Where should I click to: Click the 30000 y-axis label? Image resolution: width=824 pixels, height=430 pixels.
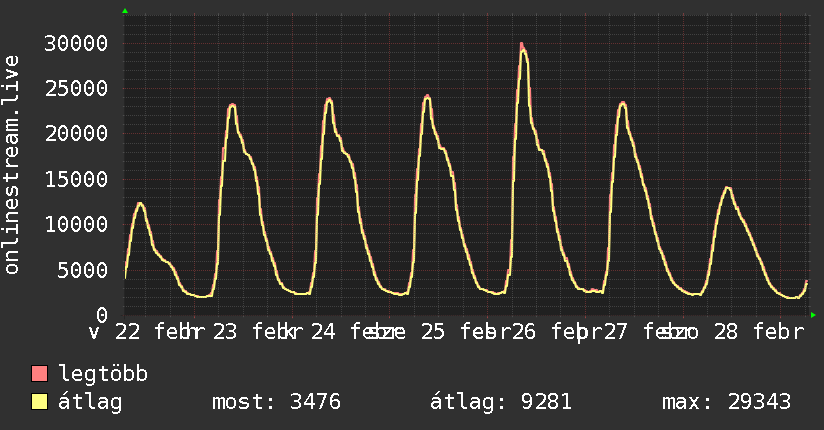click(x=76, y=43)
